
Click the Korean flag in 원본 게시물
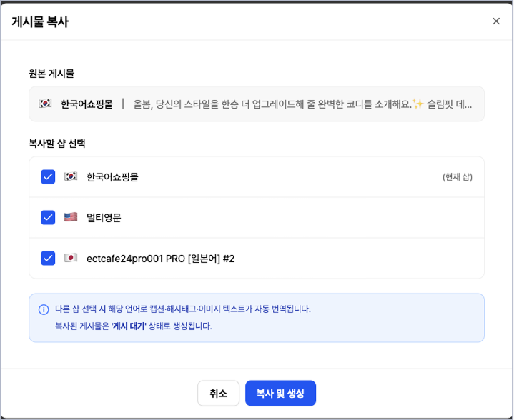coord(45,104)
